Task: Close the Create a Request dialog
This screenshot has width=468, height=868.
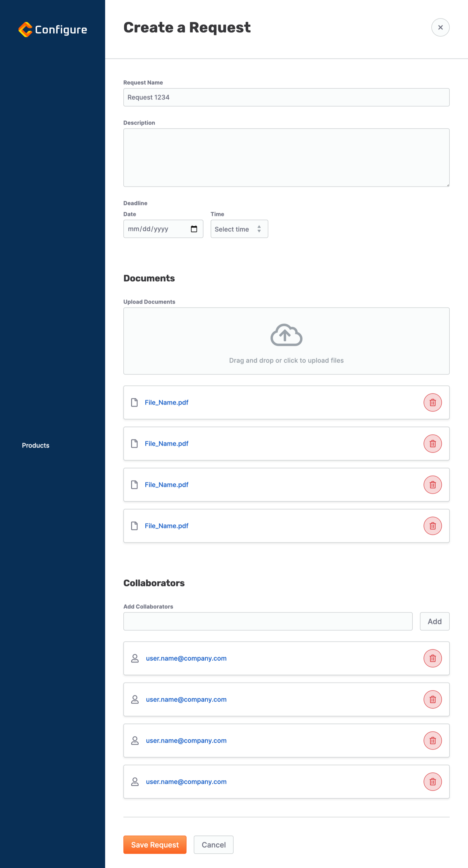Action: [x=440, y=27]
